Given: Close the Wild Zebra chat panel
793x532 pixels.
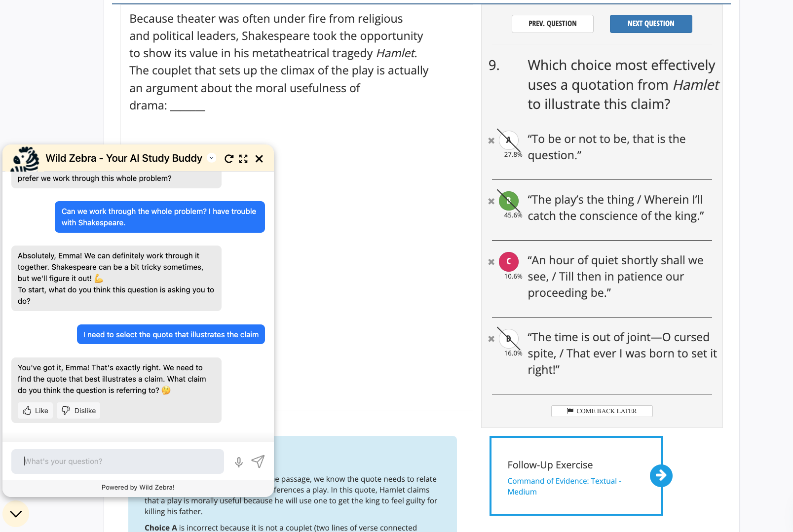Looking at the screenshot, I should pyautogui.click(x=259, y=159).
